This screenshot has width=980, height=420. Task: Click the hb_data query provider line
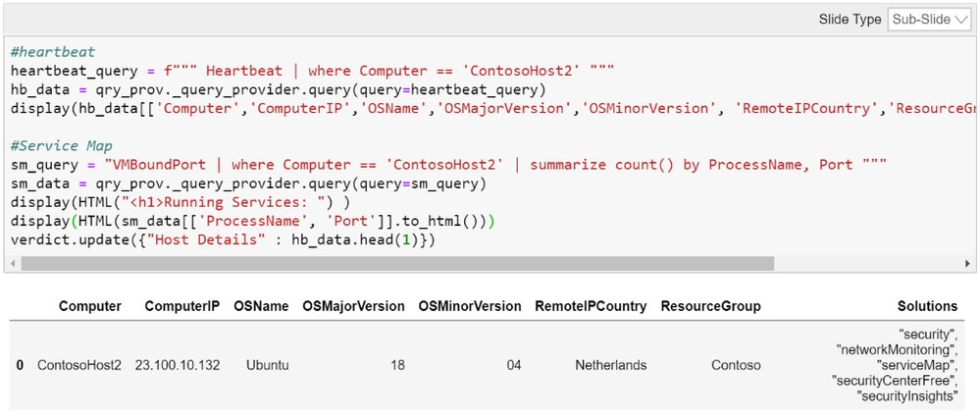click(279, 89)
